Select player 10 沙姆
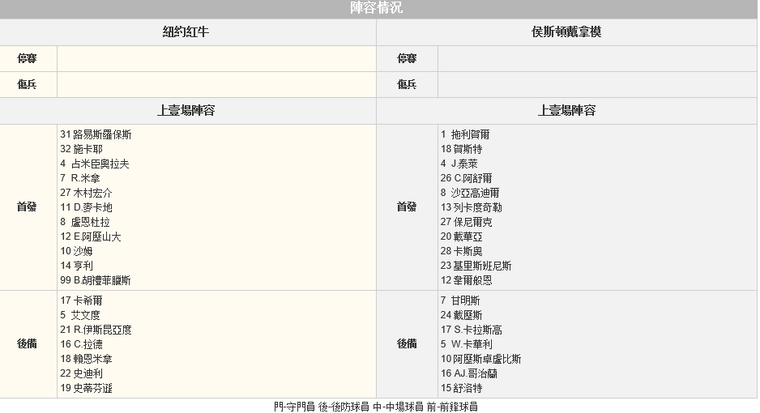 (x=76, y=251)
